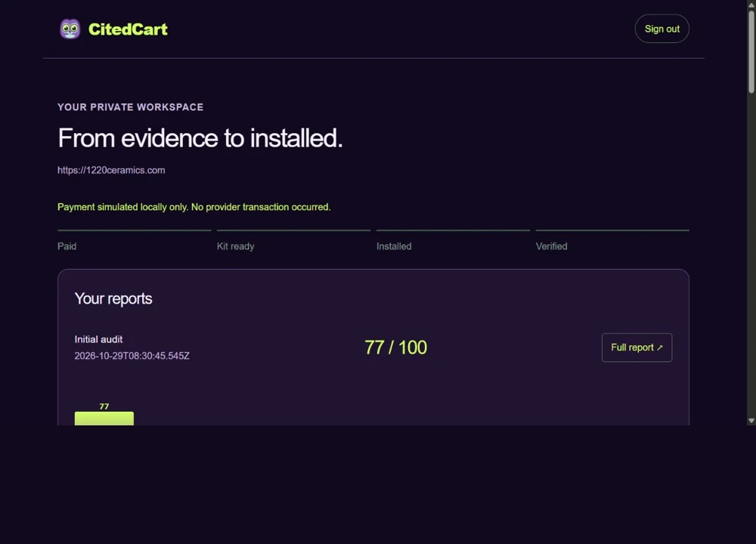Click the YOUR PRIVATE WORKSPACE label
Viewport: 756px width, 544px height.
point(130,107)
